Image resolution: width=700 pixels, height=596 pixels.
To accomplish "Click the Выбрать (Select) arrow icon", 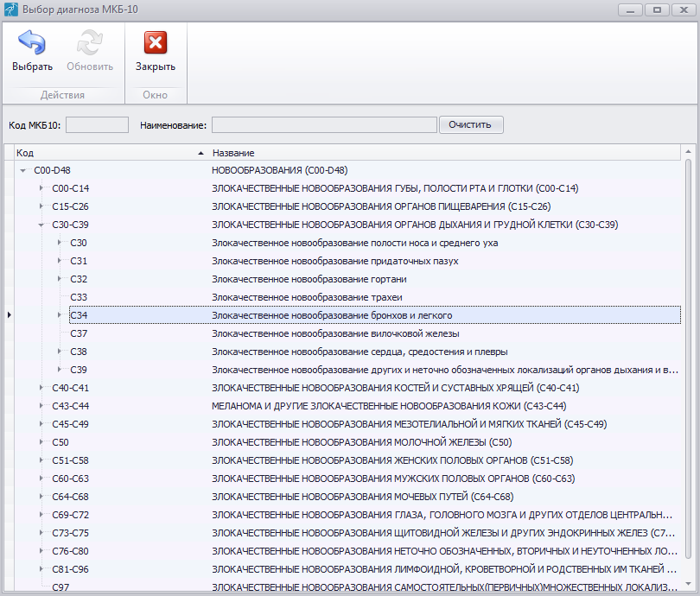I will 32,43.
